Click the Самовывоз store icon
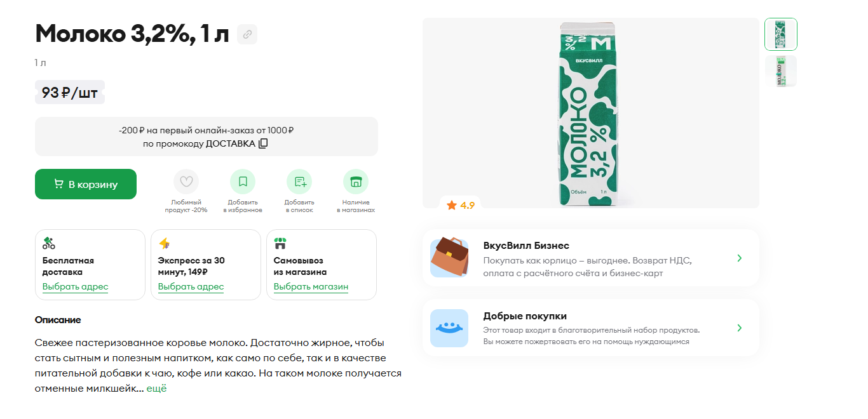Screen dimensions: 868x419 (280, 243)
